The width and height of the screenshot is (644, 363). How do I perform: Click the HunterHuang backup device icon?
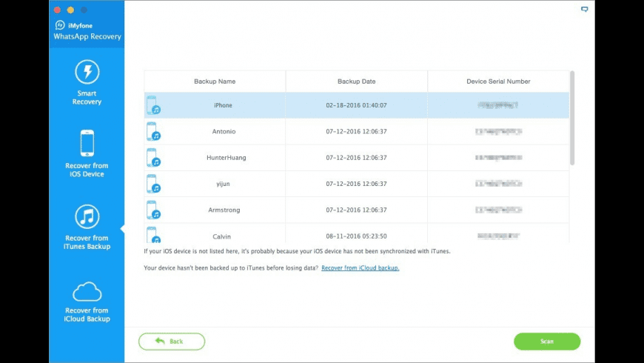(x=153, y=158)
